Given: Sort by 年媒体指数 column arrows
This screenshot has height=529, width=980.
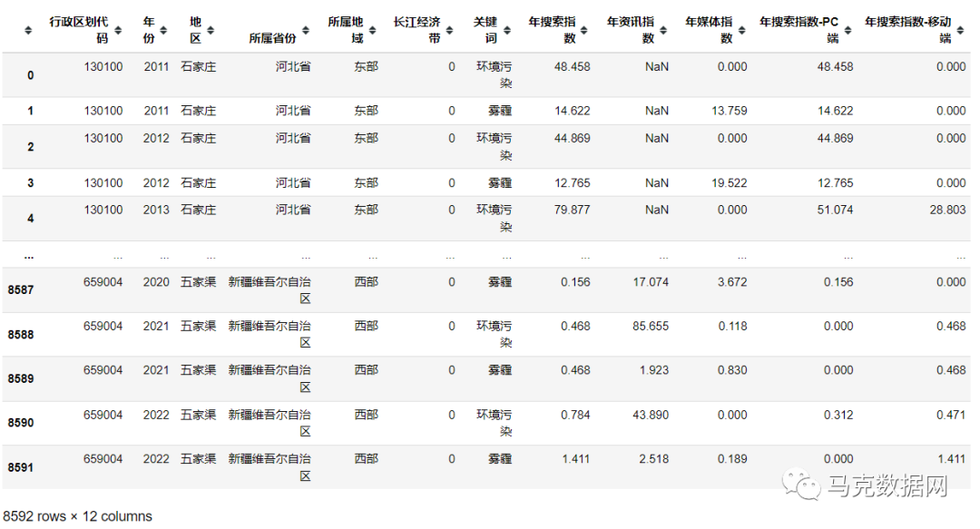Looking at the screenshot, I should click(742, 30).
